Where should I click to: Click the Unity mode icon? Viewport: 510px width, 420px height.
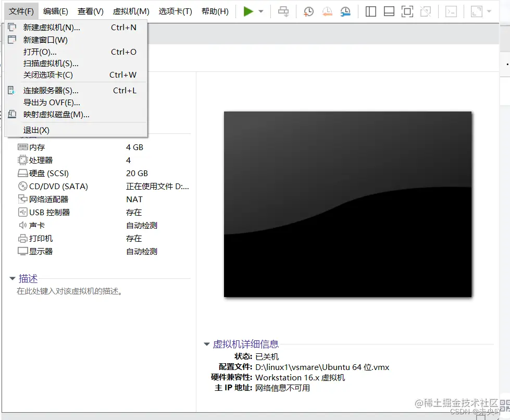[426, 11]
